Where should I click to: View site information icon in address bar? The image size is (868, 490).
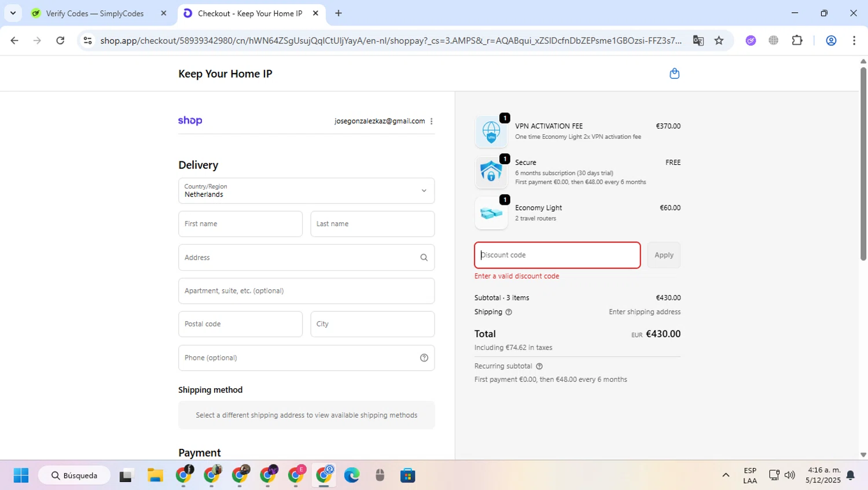pos(87,40)
